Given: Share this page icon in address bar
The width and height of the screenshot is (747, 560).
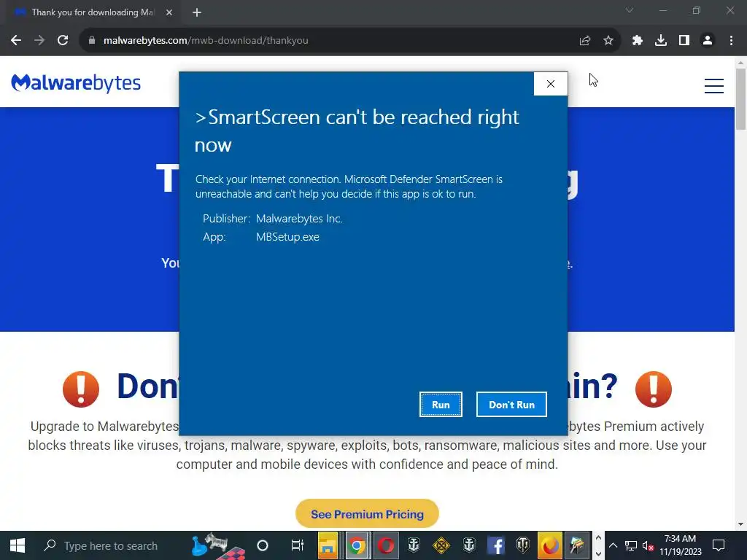Looking at the screenshot, I should coord(585,41).
